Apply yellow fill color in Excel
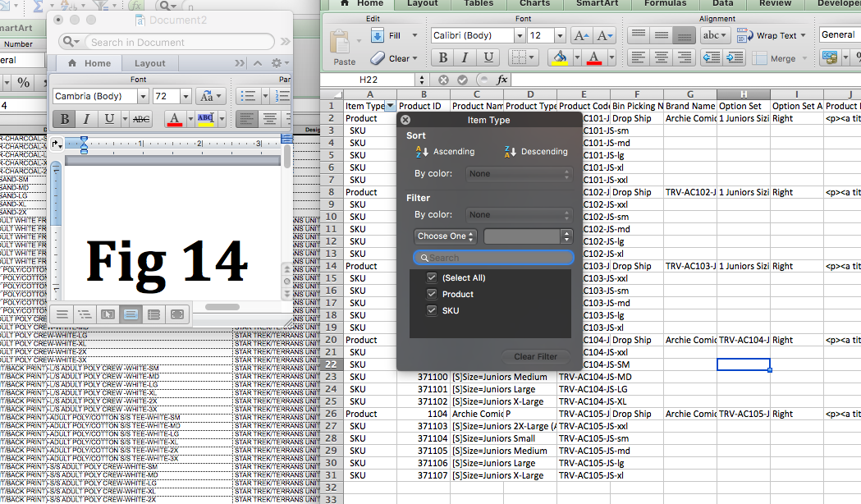The width and height of the screenshot is (861, 504). [560, 57]
